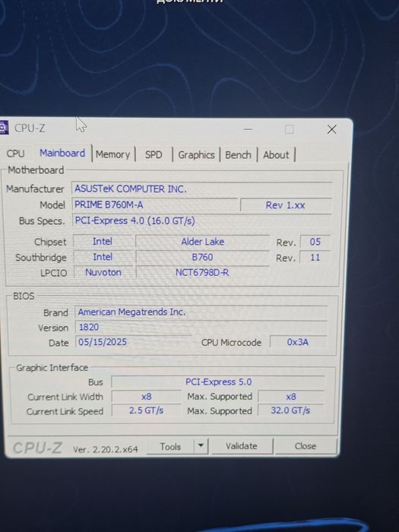Click the American Megatrends Inc. brand field
The width and height of the screenshot is (399, 532).
coord(201,312)
